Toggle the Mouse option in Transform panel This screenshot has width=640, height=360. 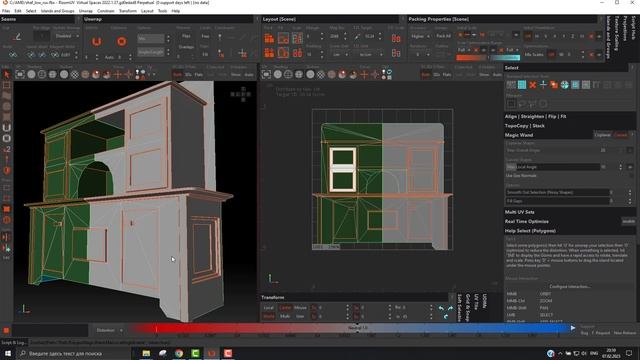(x=300, y=308)
